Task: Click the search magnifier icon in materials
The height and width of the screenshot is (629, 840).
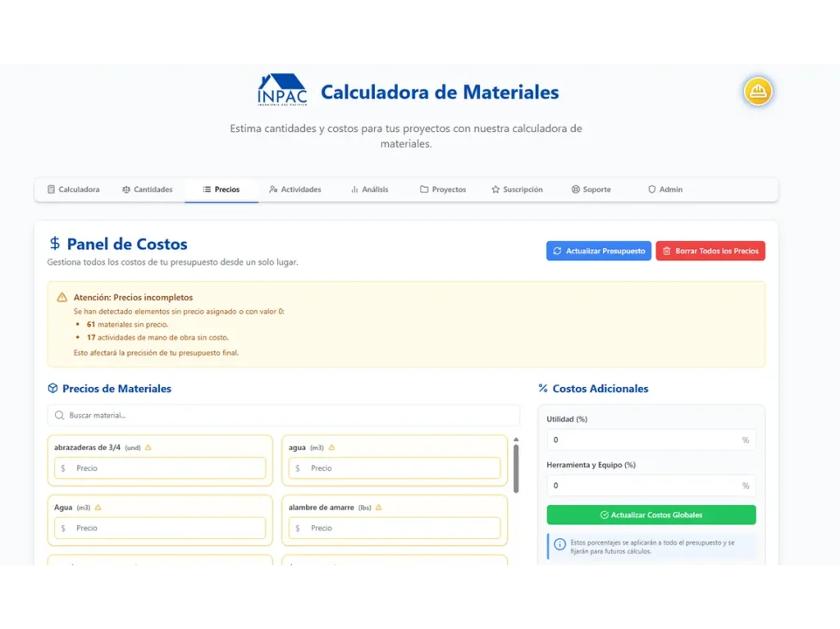Action: coord(59,416)
